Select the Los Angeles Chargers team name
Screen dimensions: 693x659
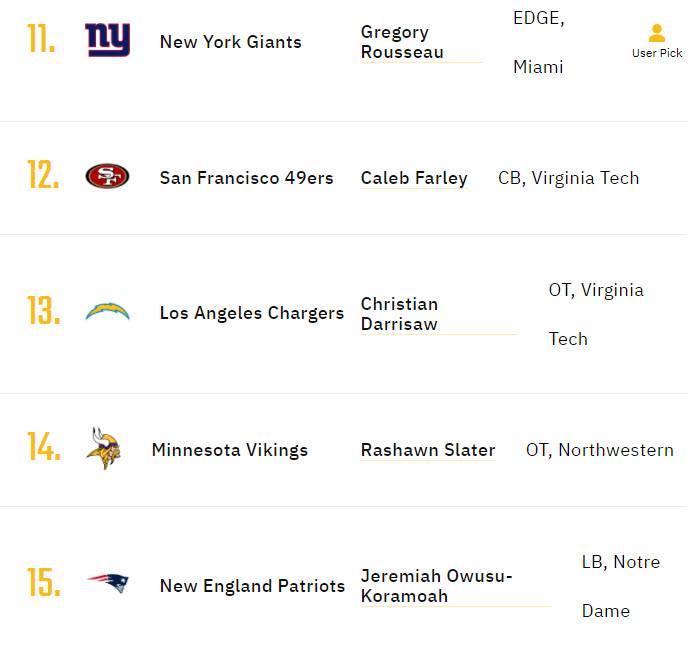click(x=252, y=313)
